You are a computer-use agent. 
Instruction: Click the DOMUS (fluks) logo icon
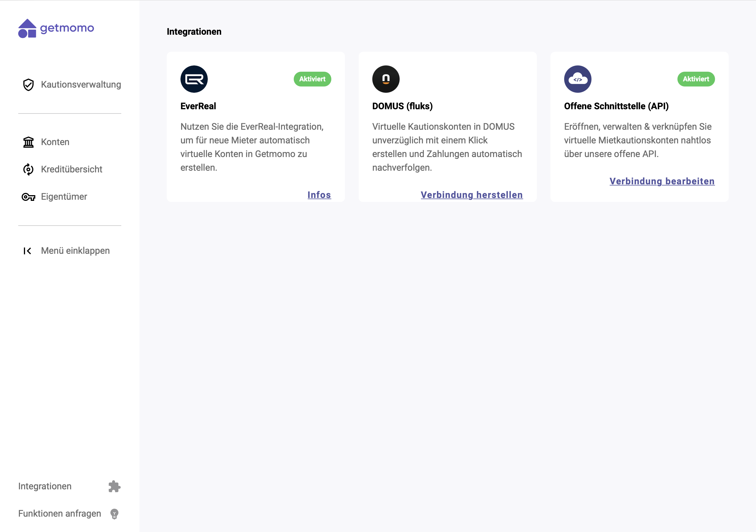pos(386,79)
